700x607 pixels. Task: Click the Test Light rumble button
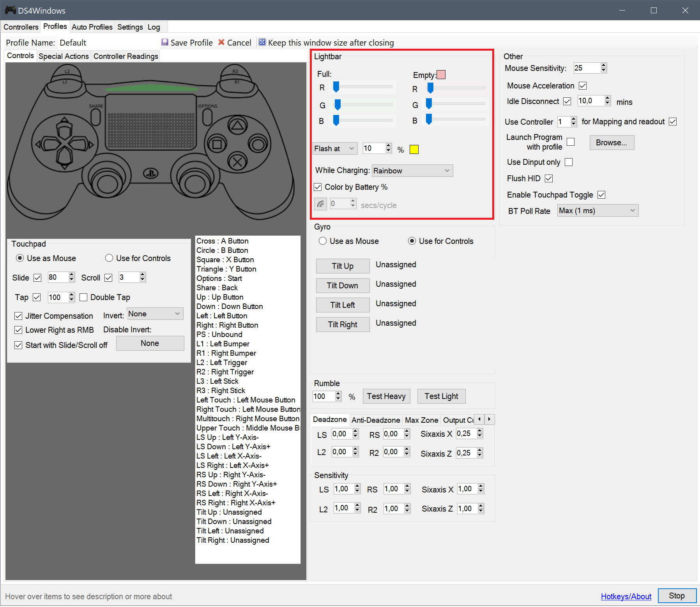[x=441, y=396]
